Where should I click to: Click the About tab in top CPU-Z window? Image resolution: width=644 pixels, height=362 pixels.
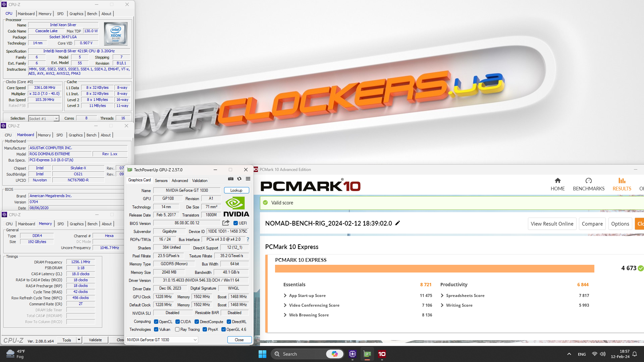tap(106, 14)
